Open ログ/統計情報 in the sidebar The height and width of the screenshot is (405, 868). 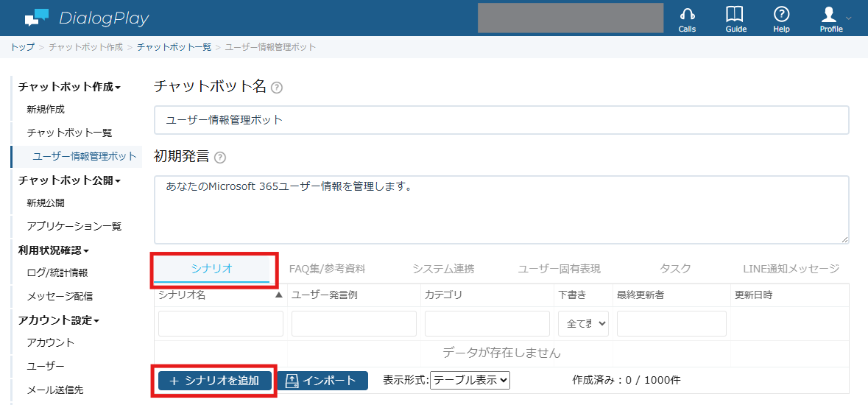(57, 272)
